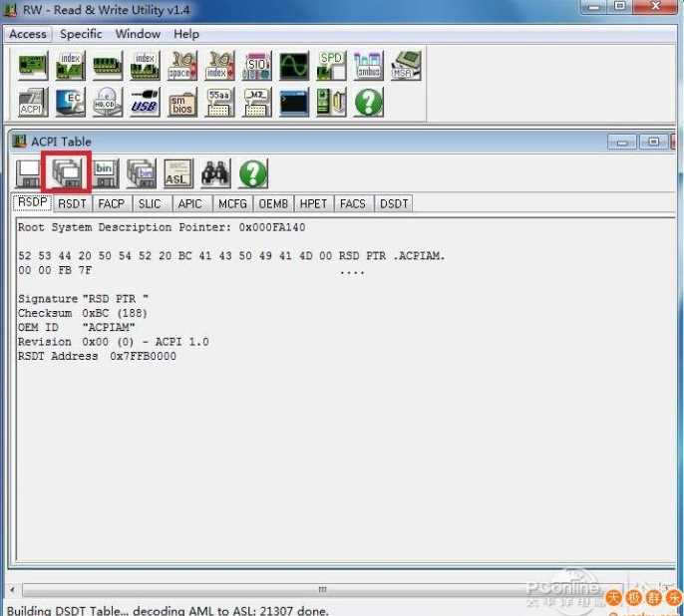
Task: Open the PCI devices tool icon
Action: [x=33, y=66]
